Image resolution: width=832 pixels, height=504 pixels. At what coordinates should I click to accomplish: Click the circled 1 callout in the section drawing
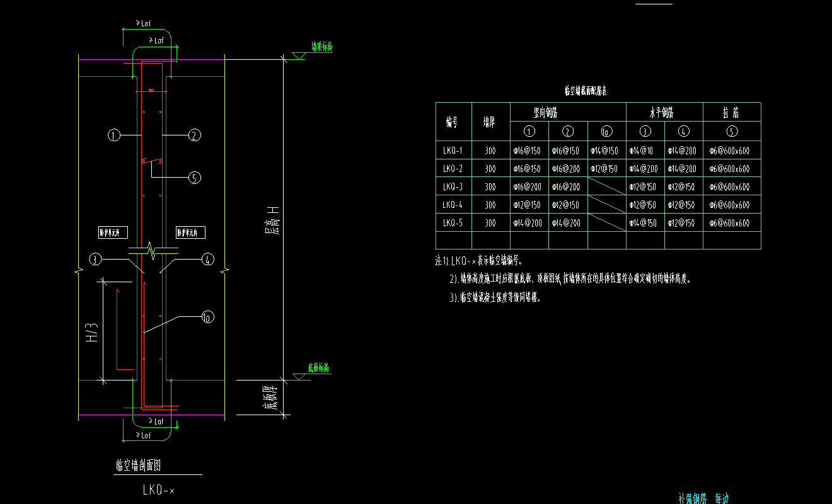pos(113,135)
